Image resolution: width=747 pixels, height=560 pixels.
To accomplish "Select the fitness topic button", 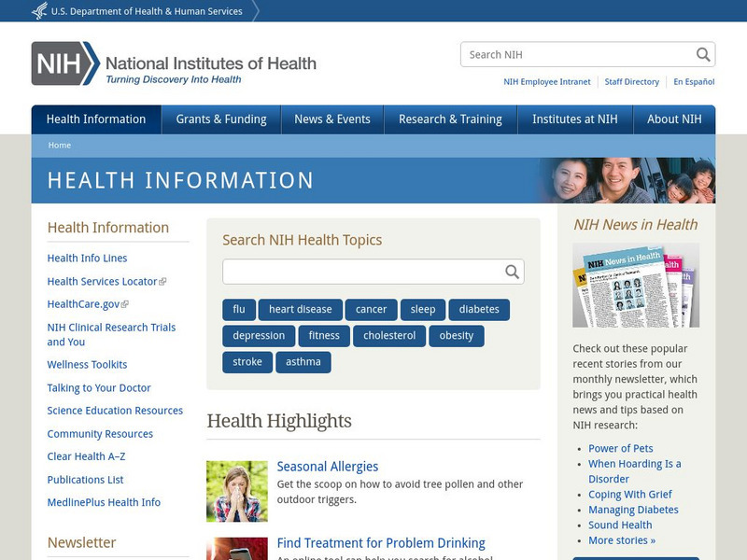I will click(x=324, y=336).
